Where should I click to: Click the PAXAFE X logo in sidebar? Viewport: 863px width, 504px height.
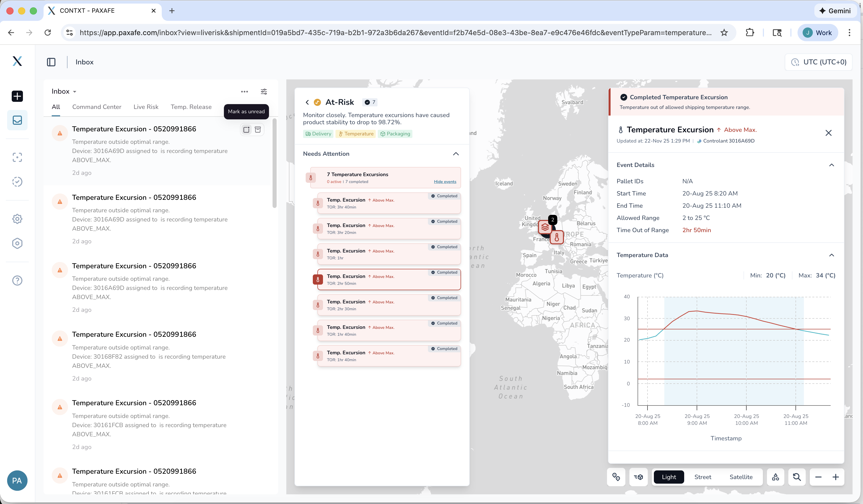17,61
